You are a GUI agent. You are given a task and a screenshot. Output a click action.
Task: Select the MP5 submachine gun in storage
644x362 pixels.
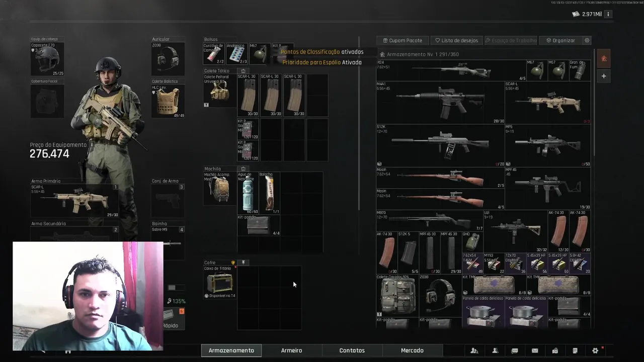click(x=548, y=145)
